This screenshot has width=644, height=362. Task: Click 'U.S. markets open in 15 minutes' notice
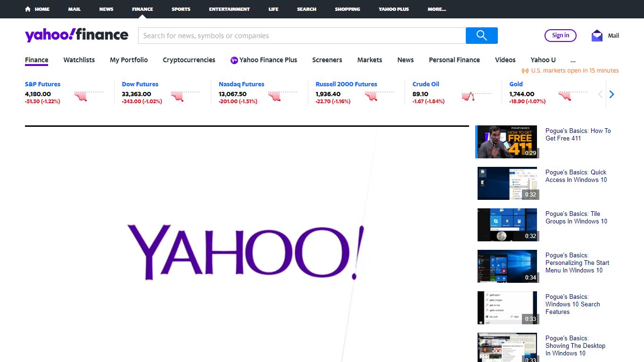click(570, 71)
